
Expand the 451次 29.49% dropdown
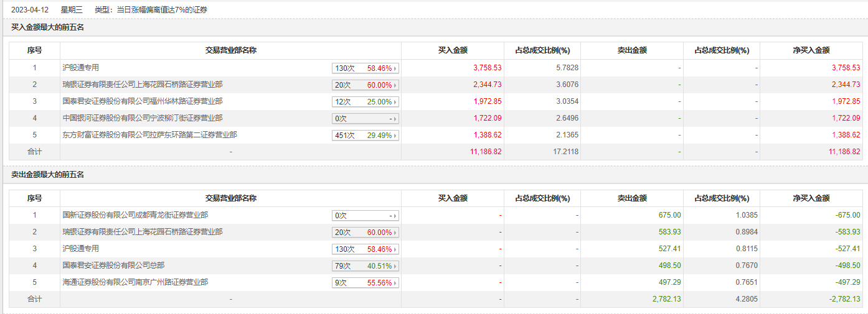tap(366, 136)
